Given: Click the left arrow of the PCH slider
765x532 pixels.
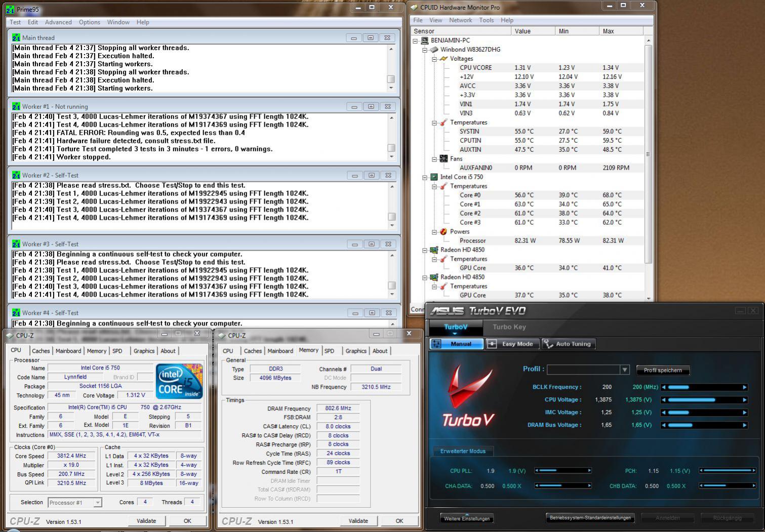Looking at the screenshot, I should coord(701,471).
